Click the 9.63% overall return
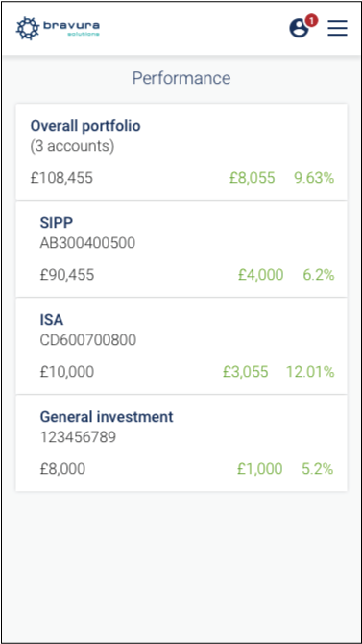The height and width of the screenshot is (644, 362). click(314, 178)
